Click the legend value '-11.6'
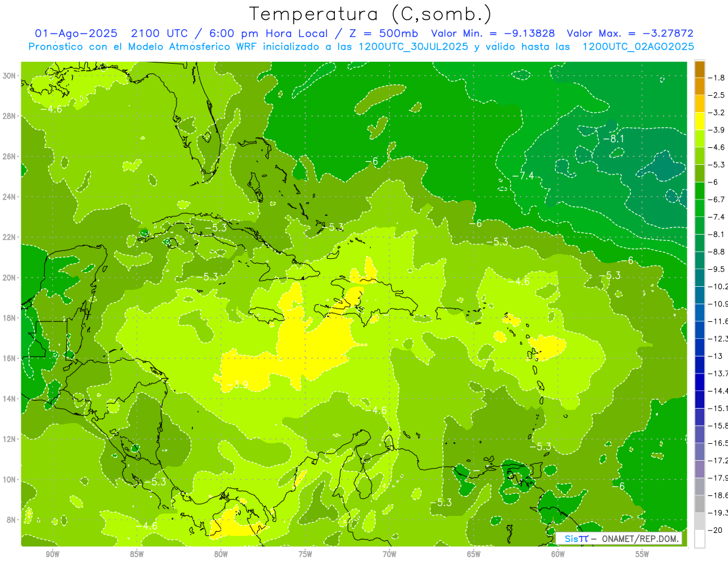Screen dimensions: 728x562 tap(718, 321)
